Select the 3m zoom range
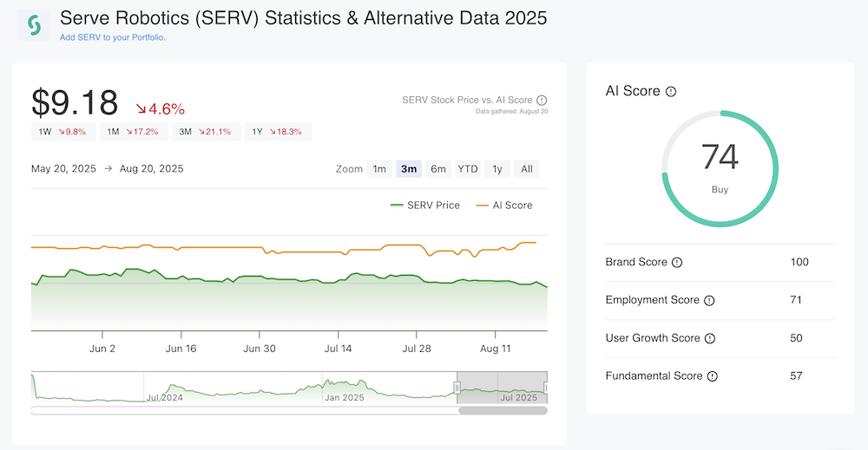Viewport: 868px width, 450px height. 409,169
